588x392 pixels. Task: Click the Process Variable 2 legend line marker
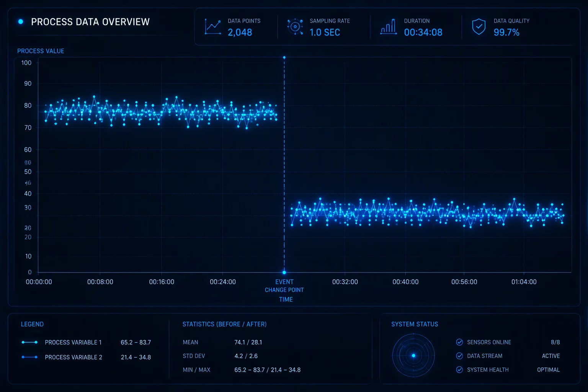[x=29, y=357]
